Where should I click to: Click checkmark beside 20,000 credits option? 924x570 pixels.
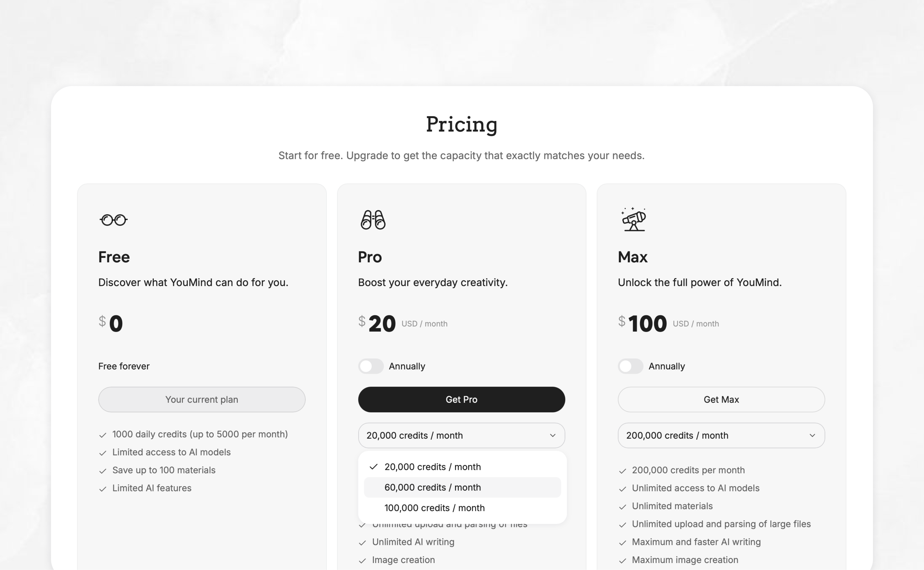click(373, 467)
